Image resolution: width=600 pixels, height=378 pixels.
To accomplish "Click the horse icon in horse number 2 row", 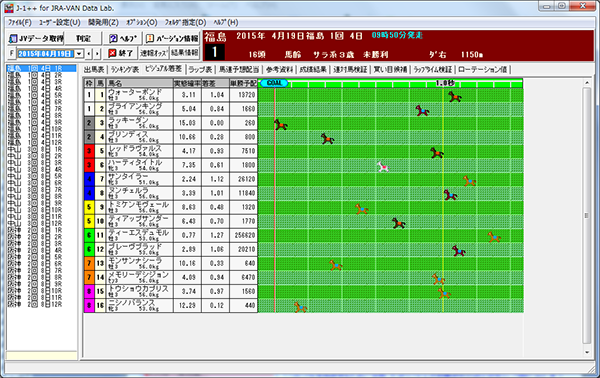I will tap(422, 111).
